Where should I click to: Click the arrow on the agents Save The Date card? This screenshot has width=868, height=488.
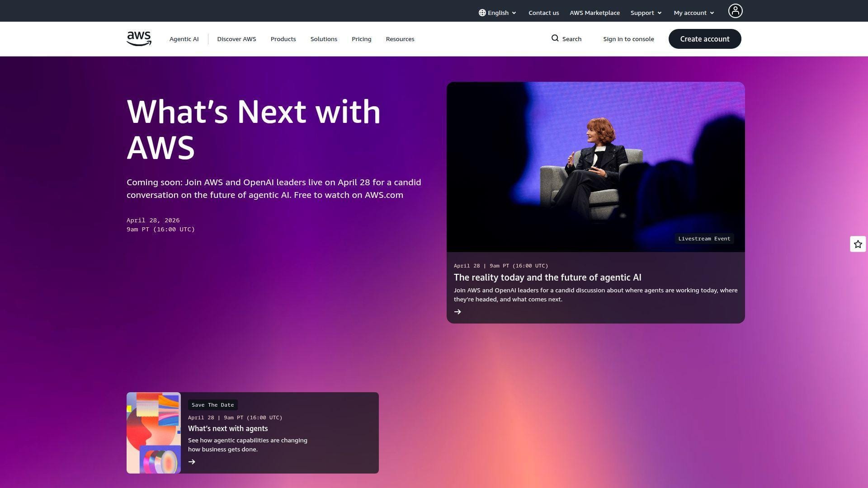pyautogui.click(x=192, y=461)
